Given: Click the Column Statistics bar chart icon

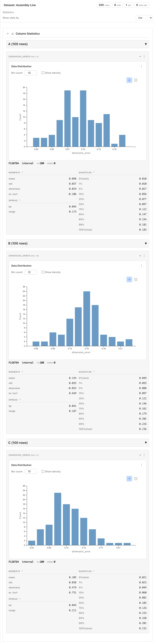Looking at the screenshot, I should point(13,33).
